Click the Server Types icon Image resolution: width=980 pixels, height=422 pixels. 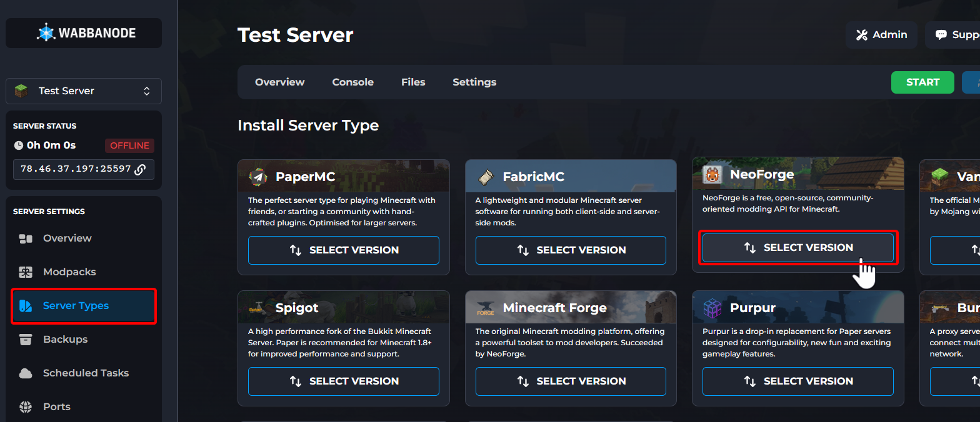click(26, 306)
